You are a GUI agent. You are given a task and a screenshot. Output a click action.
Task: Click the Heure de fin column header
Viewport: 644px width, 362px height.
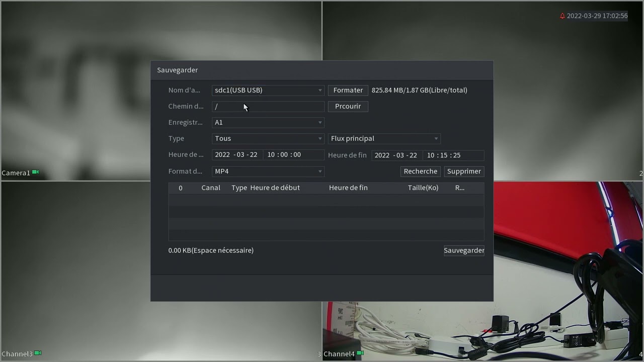coord(348,188)
